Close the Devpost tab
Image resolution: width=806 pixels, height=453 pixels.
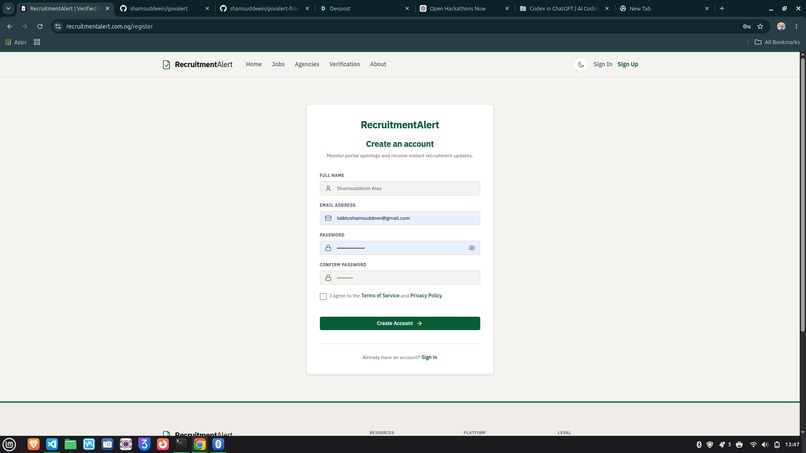[x=407, y=8]
